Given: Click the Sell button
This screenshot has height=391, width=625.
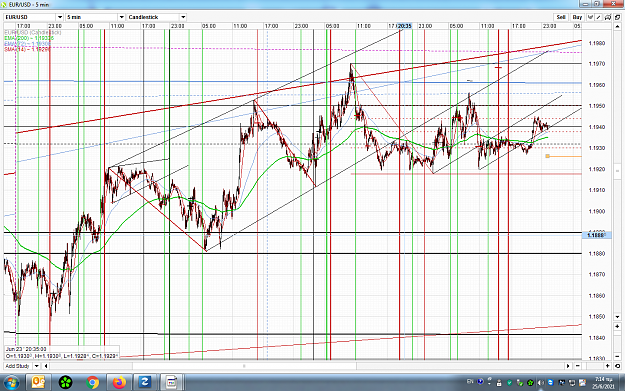Looking at the screenshot, I should pyautogui.click(x=561, y=17).
